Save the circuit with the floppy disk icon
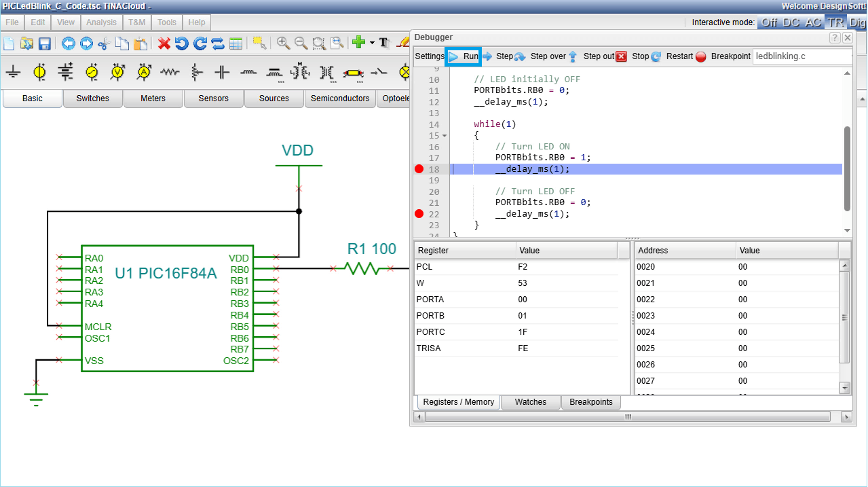The width and height of the screenshot is (868, 487). [45, 43]
